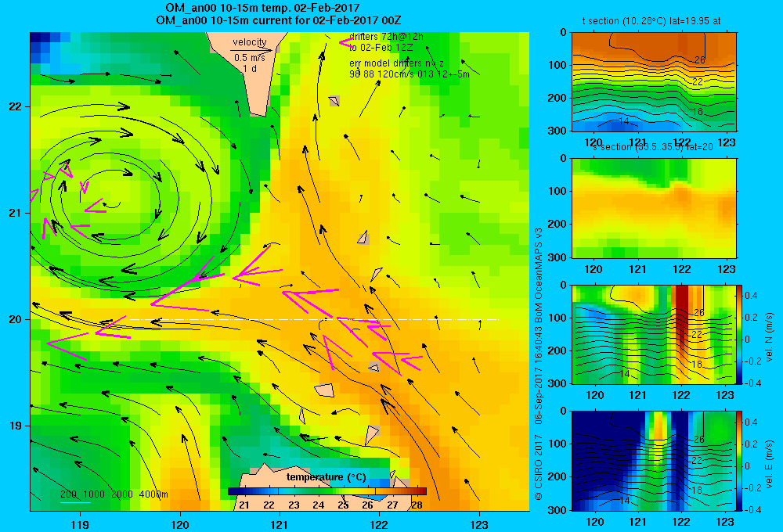The image size is (783, 532).
Task: Click latitude label 22 on main map axis
Action: (x=15, y=106)
